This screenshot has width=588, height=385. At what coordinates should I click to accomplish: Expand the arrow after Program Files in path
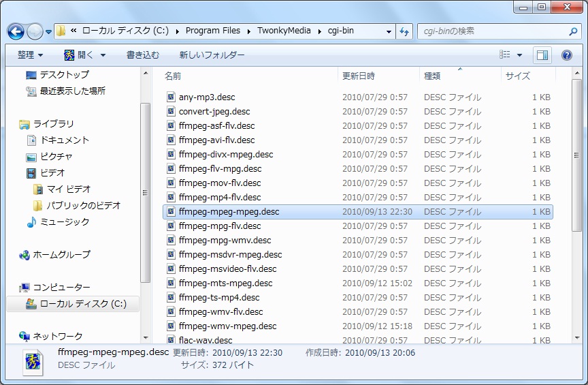click(x=248, y=31)
